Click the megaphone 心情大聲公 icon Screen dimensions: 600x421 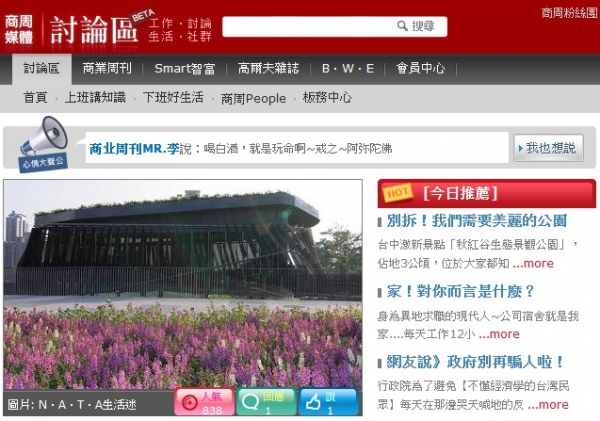point(44,144)
